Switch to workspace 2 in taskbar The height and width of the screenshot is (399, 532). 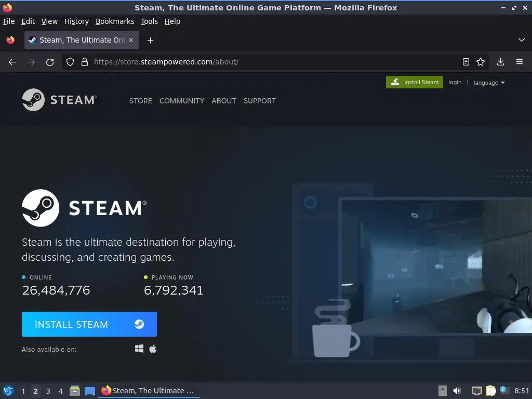click(35, 391)
